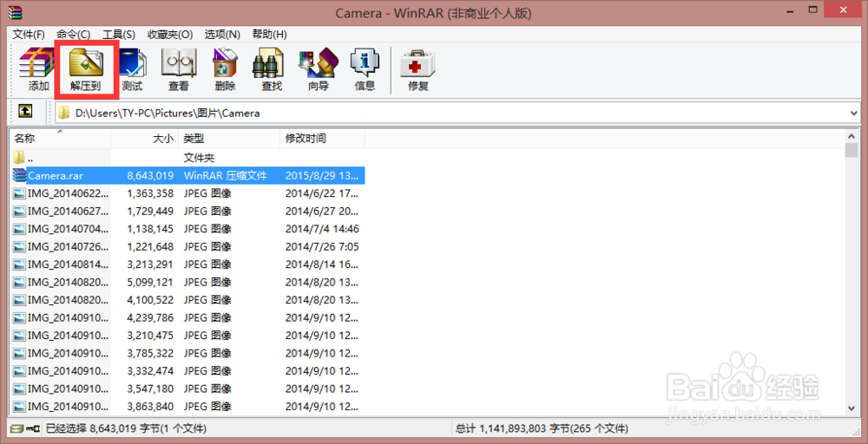Viewport: 868px width, 444px height.
Task: Select the parent folder ".." icon
Action: click(x=19, y=158)
